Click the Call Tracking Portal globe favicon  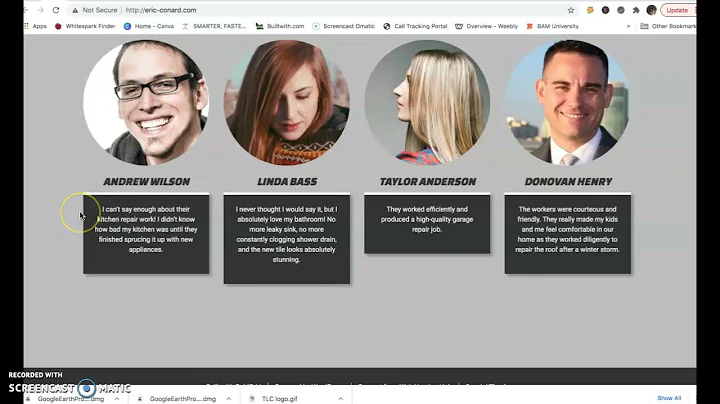(387, 26)
